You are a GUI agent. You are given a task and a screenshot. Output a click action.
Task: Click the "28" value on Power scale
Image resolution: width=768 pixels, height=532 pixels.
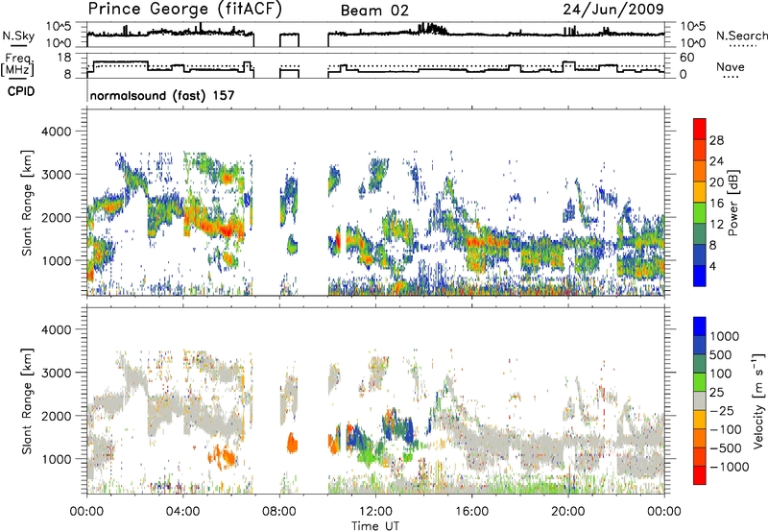716,140
